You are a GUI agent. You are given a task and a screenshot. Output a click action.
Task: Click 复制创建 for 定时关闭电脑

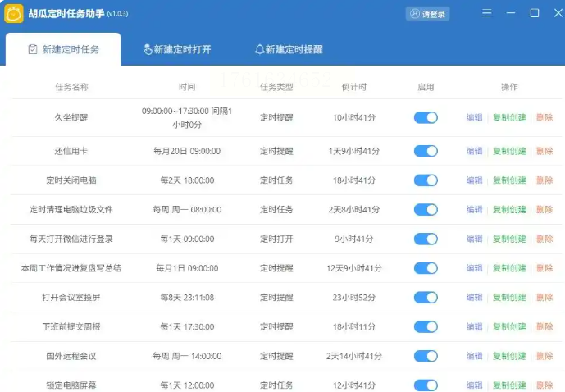[x=509, y=180]
